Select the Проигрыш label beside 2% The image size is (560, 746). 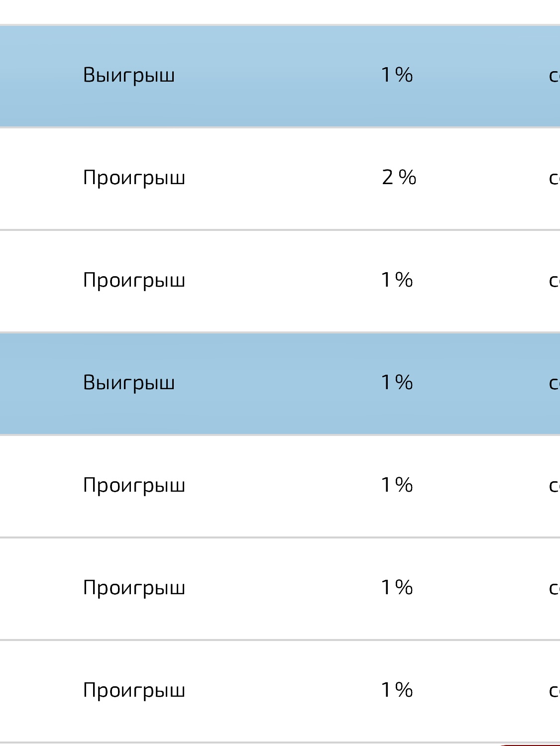tap(134, 178)
